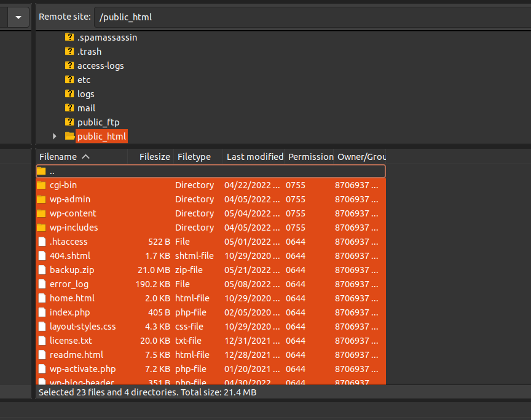Screen dimensions: 531x420
Task: Open the local site path dropdown arrow
Action: tap(18, 17)
